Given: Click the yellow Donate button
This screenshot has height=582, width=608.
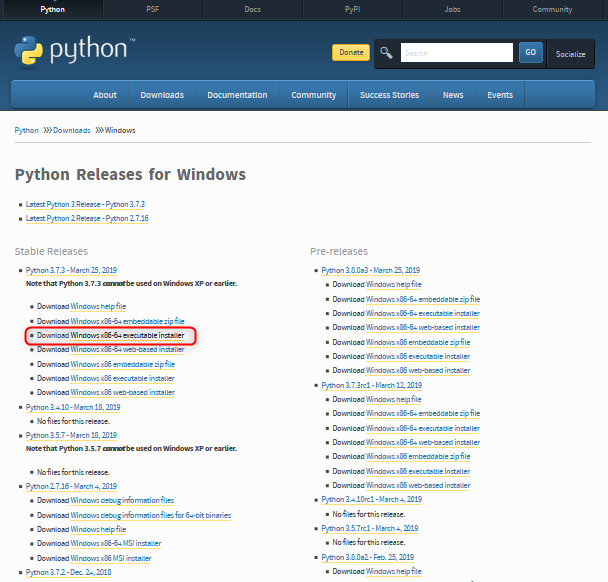Looking at the screenshot, I should point(351,52).
